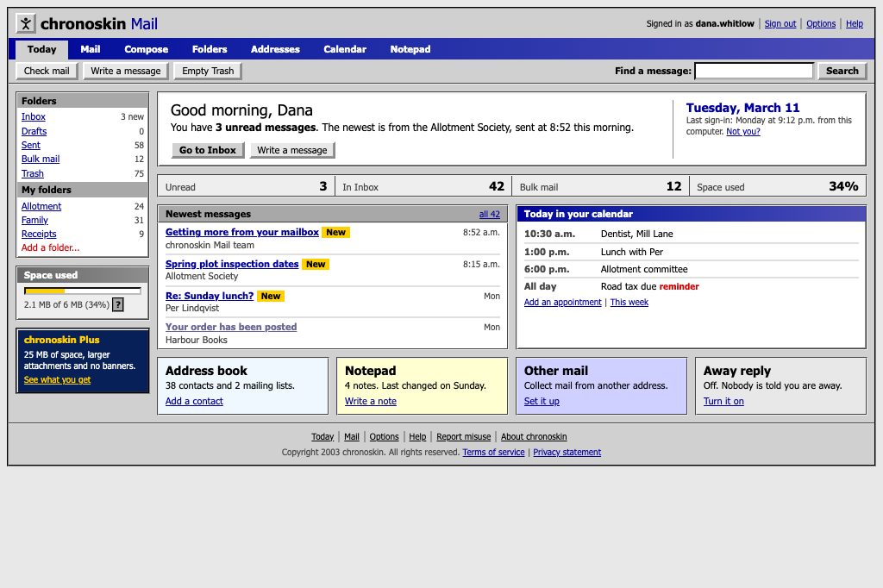Go to the Folders tab
The width and height of the screenshot is (883, 588).
pos(210,49)
